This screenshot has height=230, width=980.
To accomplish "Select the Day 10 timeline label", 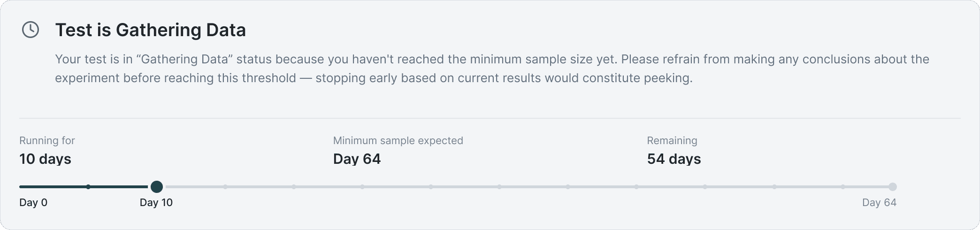I will pyautogui.click(x=156, y=202).
